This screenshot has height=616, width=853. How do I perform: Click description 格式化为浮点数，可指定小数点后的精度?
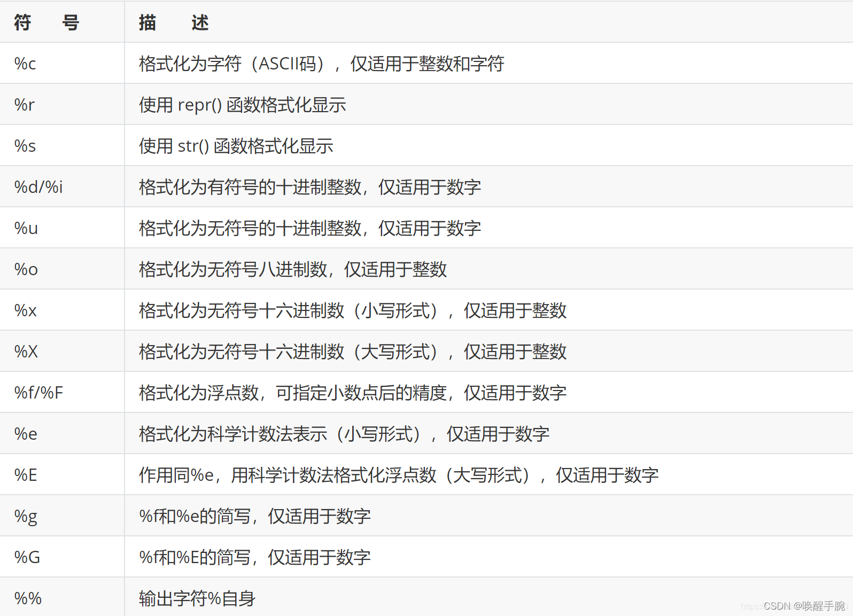[x=293, y=393]
